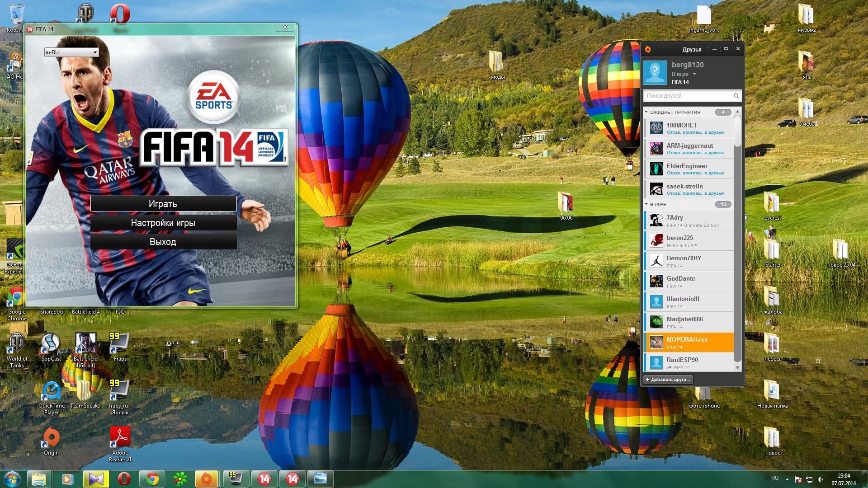Click search magnifier icon in friends list
This screenshot has width=868, height=488.
(x=736, y=96)
